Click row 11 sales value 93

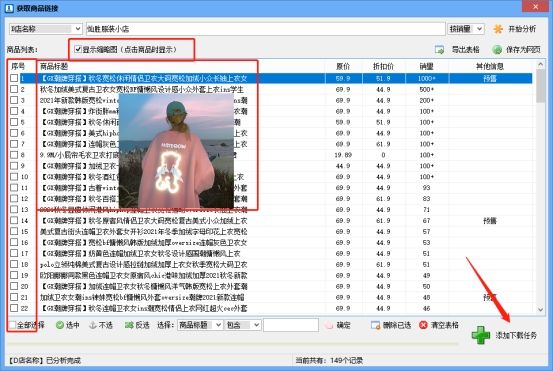pyautogui.click(x=426, y=188)
